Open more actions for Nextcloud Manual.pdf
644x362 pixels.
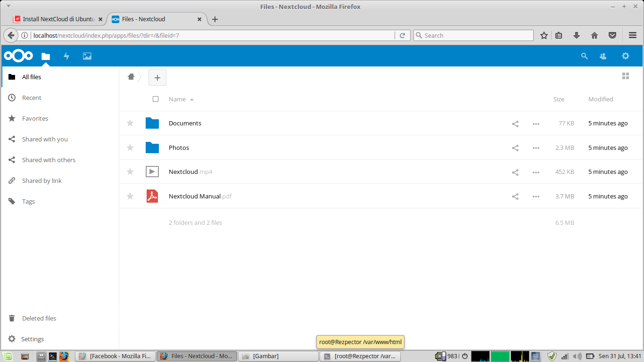tap(536, 197)
